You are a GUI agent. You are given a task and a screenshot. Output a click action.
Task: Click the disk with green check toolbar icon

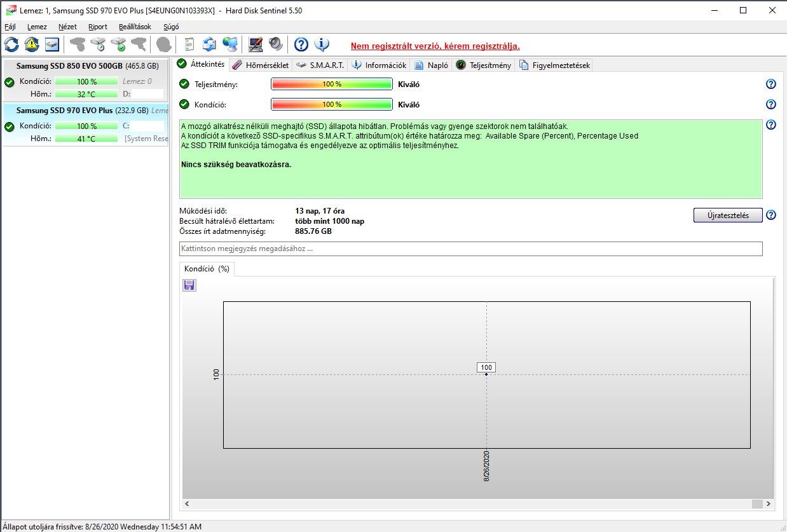118,44
